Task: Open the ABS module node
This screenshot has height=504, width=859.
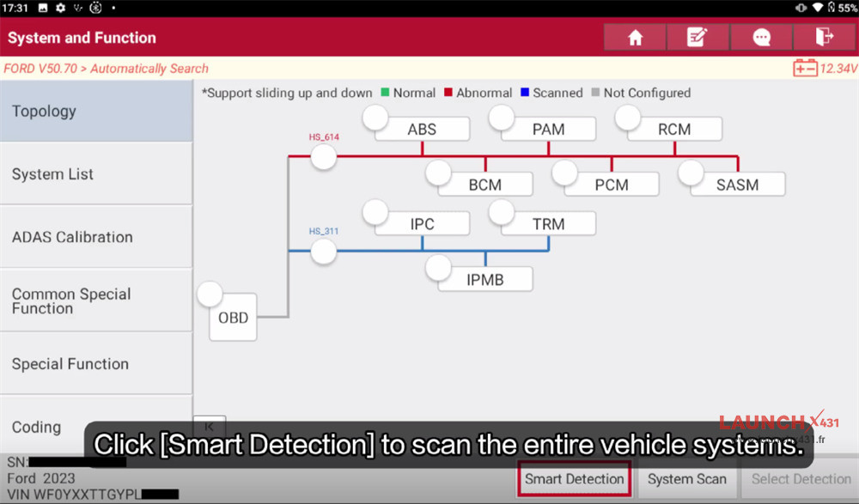Action: pos(422,130)
